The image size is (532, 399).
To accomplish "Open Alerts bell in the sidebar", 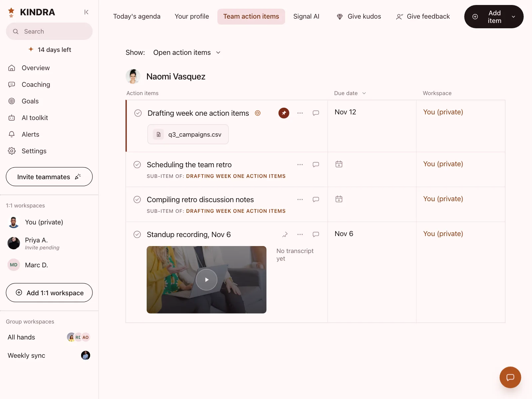I will point(12,134).
